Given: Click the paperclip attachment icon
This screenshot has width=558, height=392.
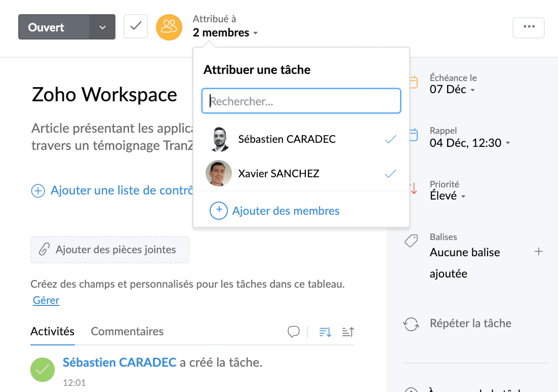Looking at the screenshot, I should (x=44, y=250).
